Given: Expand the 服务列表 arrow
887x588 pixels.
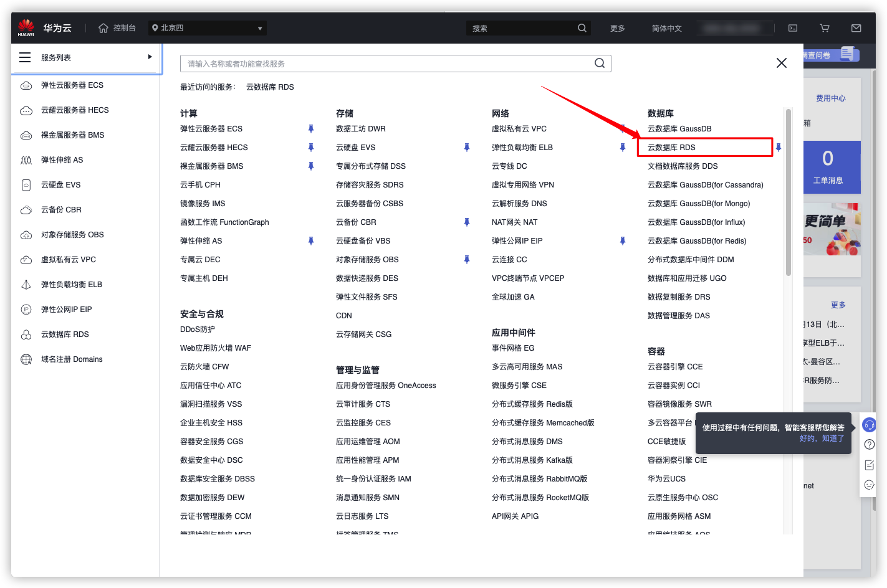Looking at the screenshot, I should [x=150, y=57].
